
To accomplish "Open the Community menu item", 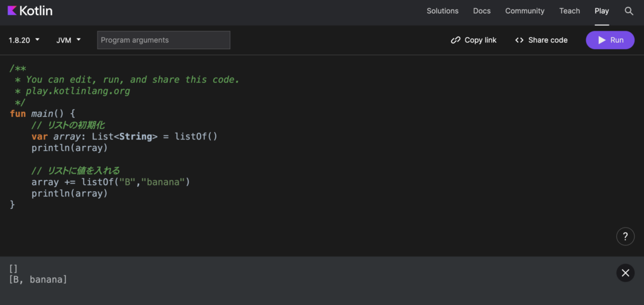I will [525, 11].
